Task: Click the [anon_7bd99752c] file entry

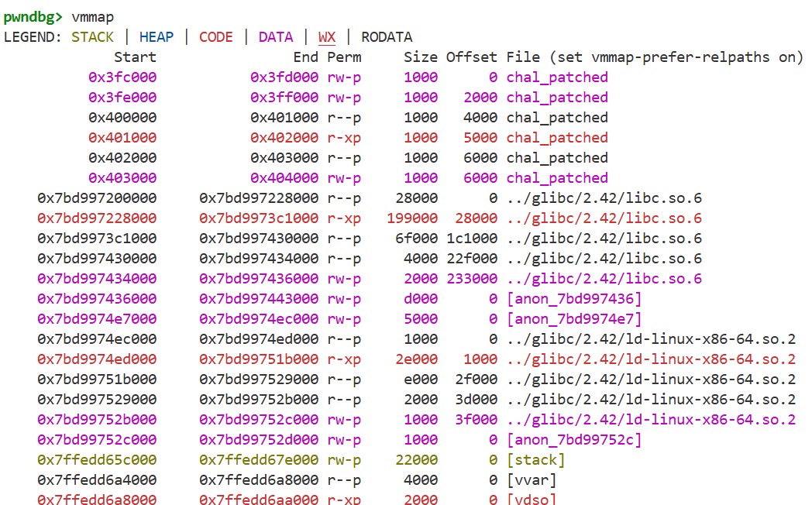Action: coord(574,440)
